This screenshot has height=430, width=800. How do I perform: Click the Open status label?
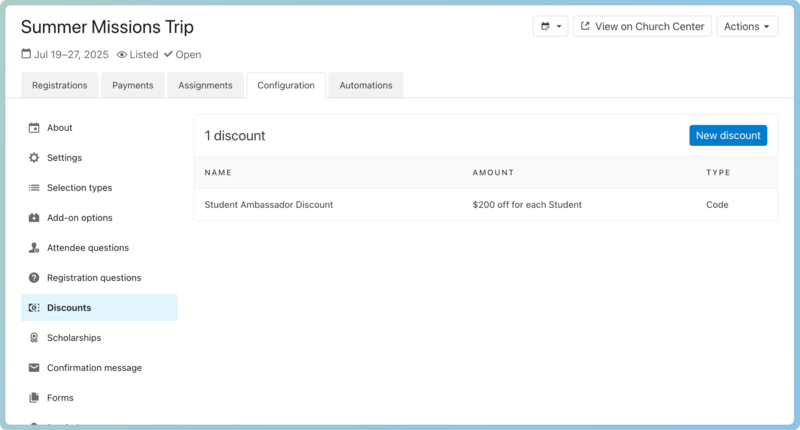click(188, 55)
